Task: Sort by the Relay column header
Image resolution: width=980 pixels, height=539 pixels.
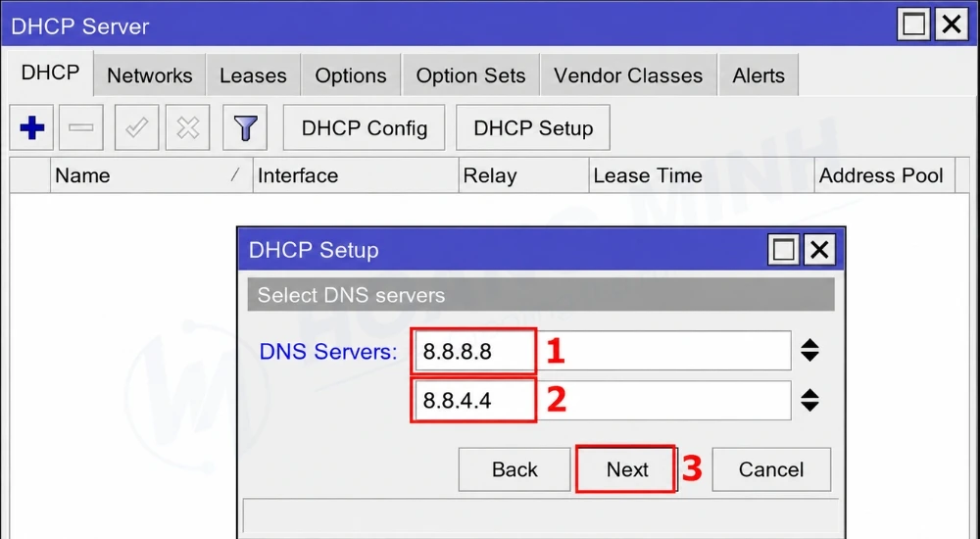Action: (x=523, y=175)
